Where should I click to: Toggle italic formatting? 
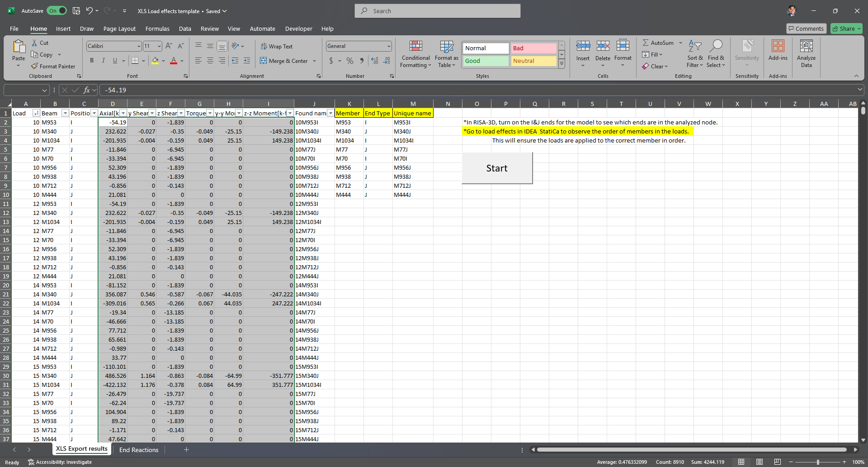(x=104, y=61)
